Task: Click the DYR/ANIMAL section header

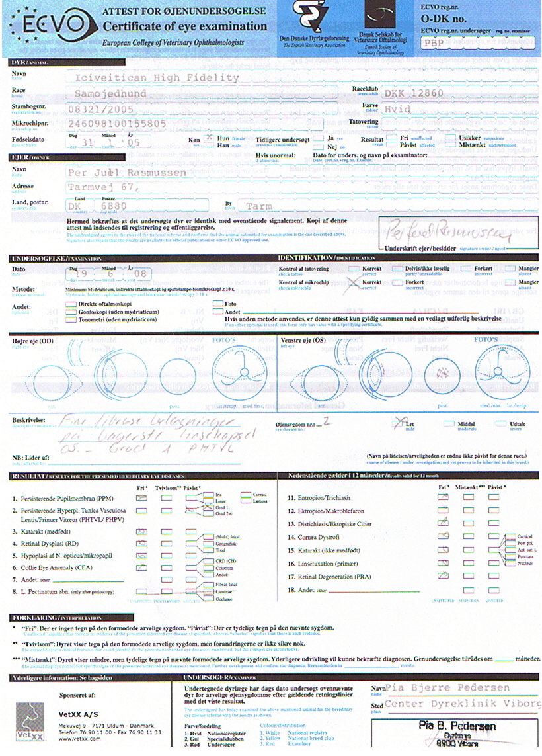Action: click(x=67, y=62)
